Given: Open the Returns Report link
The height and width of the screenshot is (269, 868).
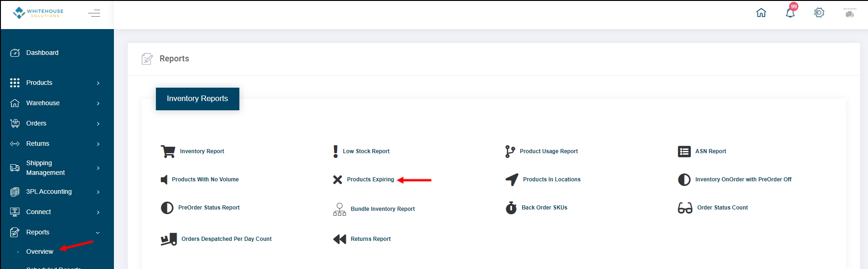Looking at the screenshot, I should pos(371,239).
